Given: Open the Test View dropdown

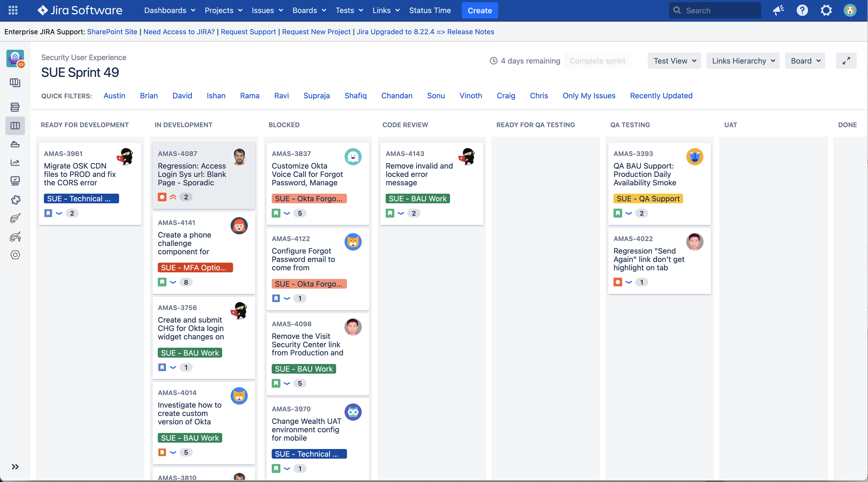Looking at the screenshot, I should click(x=674, y=61).
